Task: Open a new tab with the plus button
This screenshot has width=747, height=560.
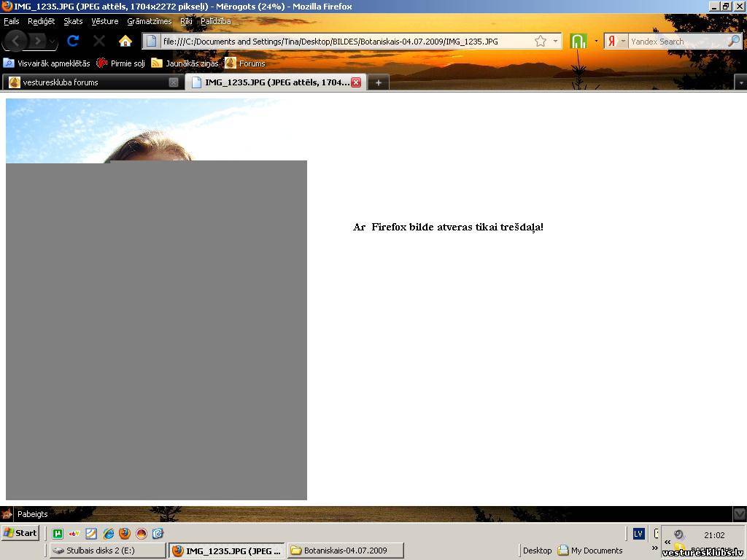Action: point(379,82)
